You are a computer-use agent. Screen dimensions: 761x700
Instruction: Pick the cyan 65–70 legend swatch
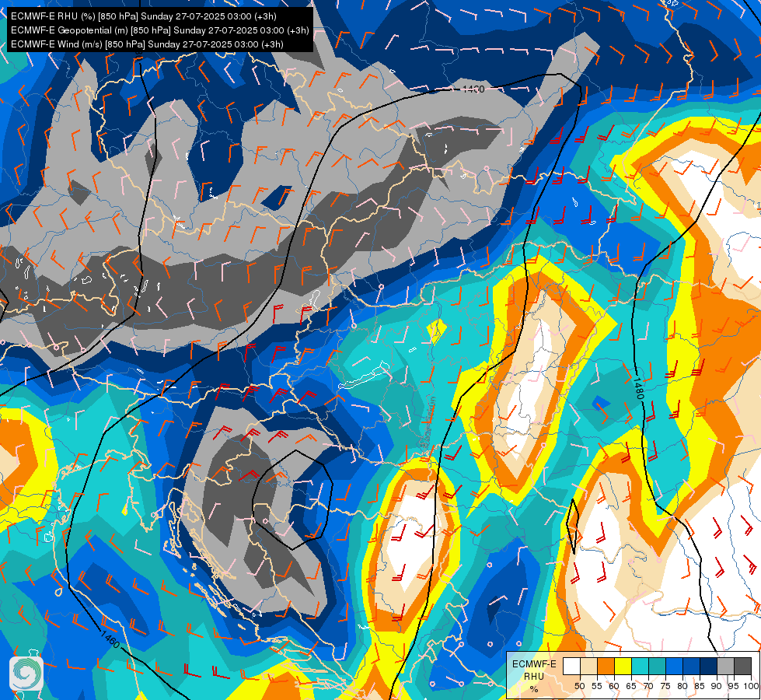click(x=640, y=666)
